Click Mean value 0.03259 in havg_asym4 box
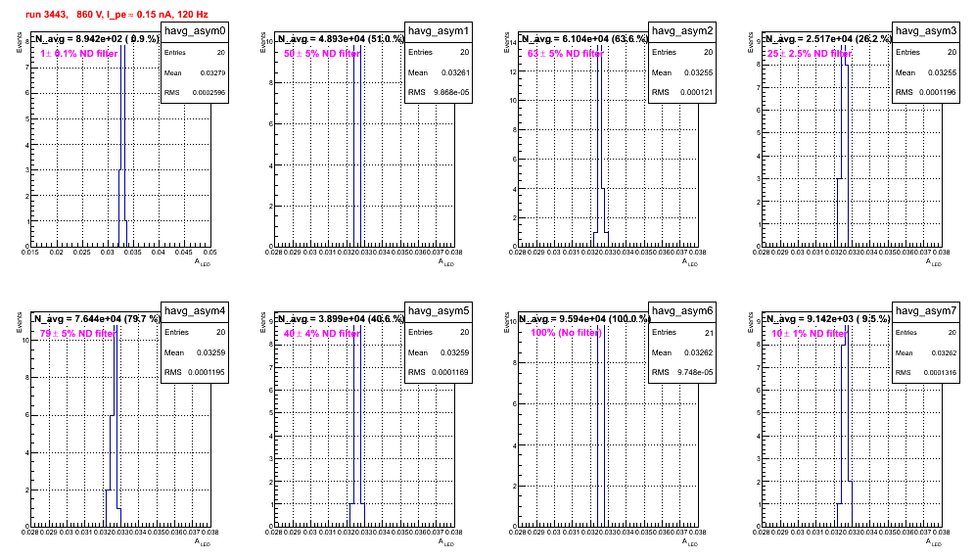975x560 pixels. click(211, 352)
